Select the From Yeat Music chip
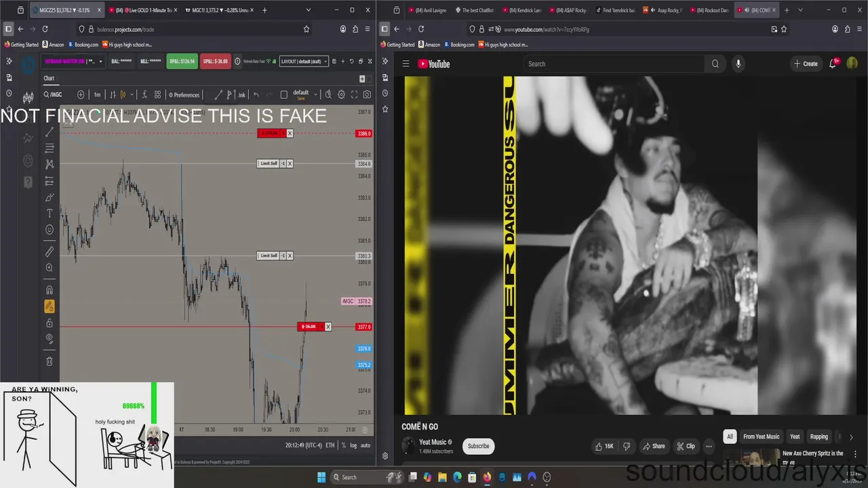 point(762,436)
